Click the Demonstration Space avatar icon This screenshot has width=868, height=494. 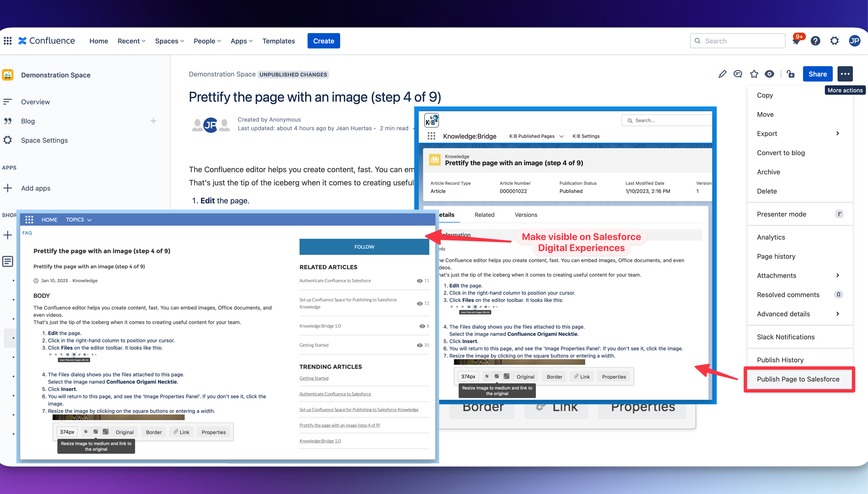[7, 75]
